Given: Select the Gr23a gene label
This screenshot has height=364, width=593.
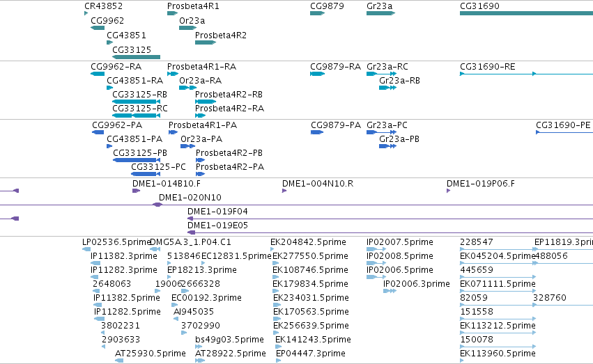Looking at the screenshot, I should coord(379,6).
